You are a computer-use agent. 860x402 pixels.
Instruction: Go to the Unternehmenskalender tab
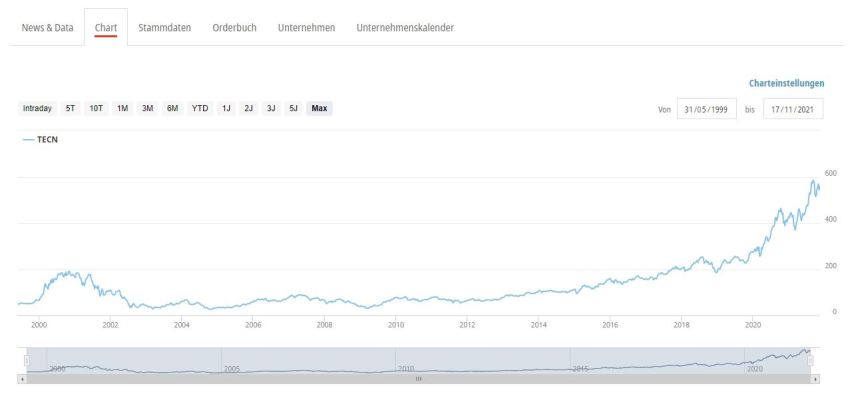405,27
